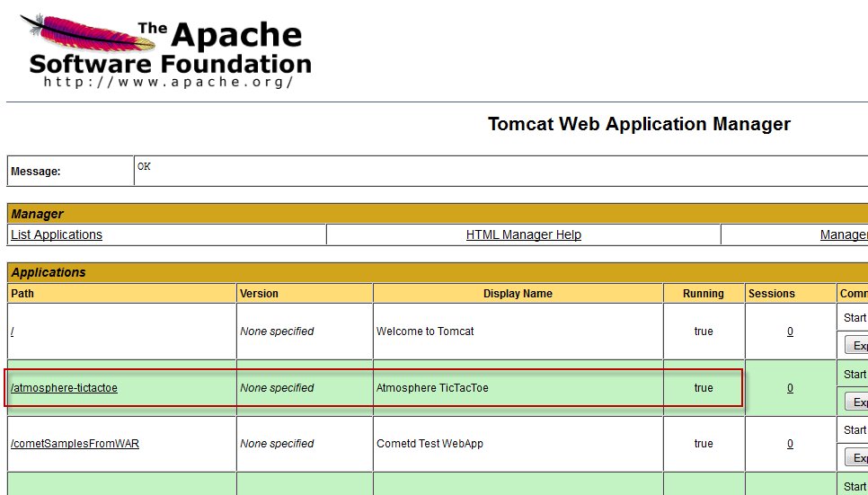Open the /cometSamplesFromWAR path link
Viewport: 868px width, 495px height.
[x=75, y=444]
